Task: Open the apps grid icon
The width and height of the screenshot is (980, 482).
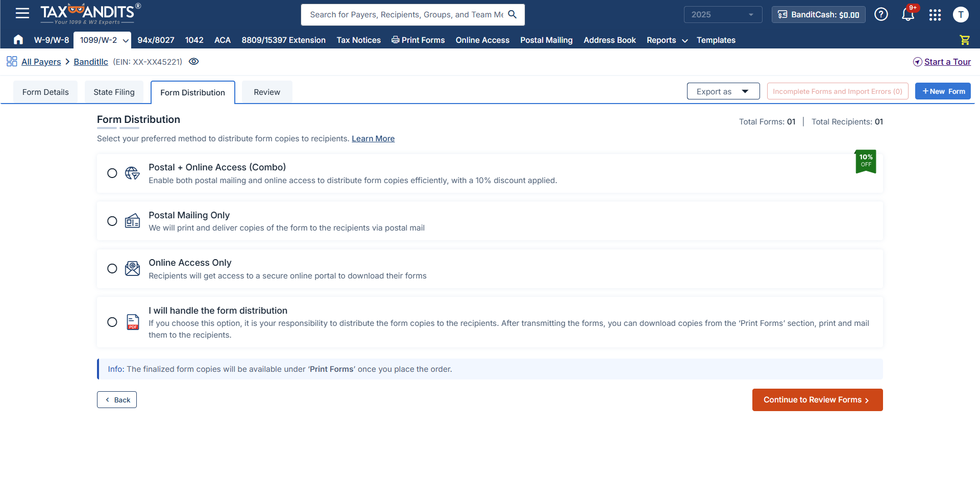Action: pos(935,15)
